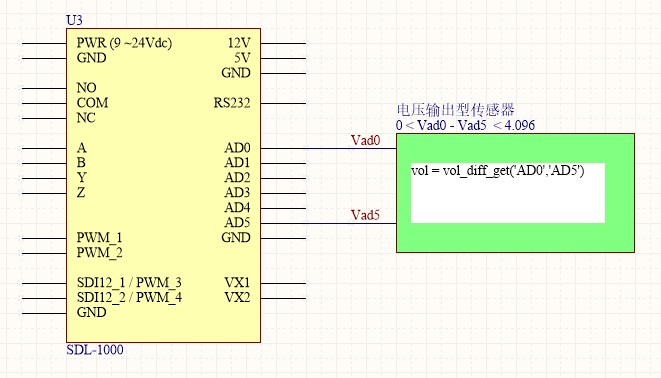The height and width of the screenshot is (378, 661).
Task: Select the U3 component designator label
Action: (x=74, y=20)
